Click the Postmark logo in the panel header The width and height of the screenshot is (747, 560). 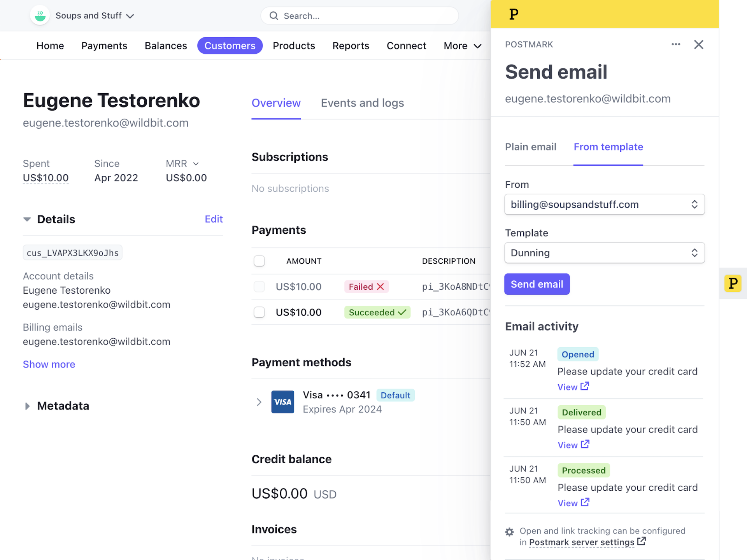coord(514,14)
